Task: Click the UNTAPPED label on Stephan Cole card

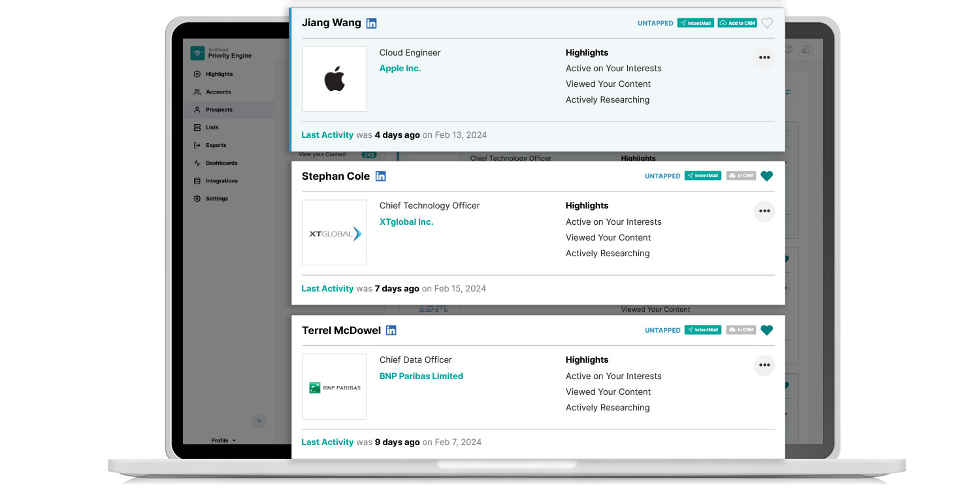Action: 662,176
